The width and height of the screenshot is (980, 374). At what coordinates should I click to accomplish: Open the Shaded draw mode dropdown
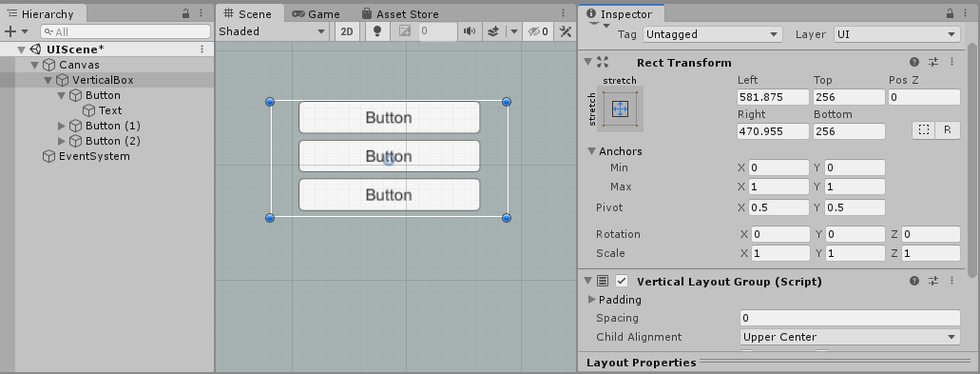pos(273,31)
